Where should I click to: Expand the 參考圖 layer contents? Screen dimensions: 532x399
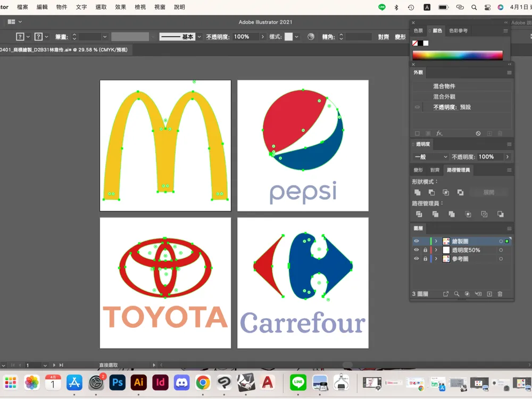[x=436, y=259]
